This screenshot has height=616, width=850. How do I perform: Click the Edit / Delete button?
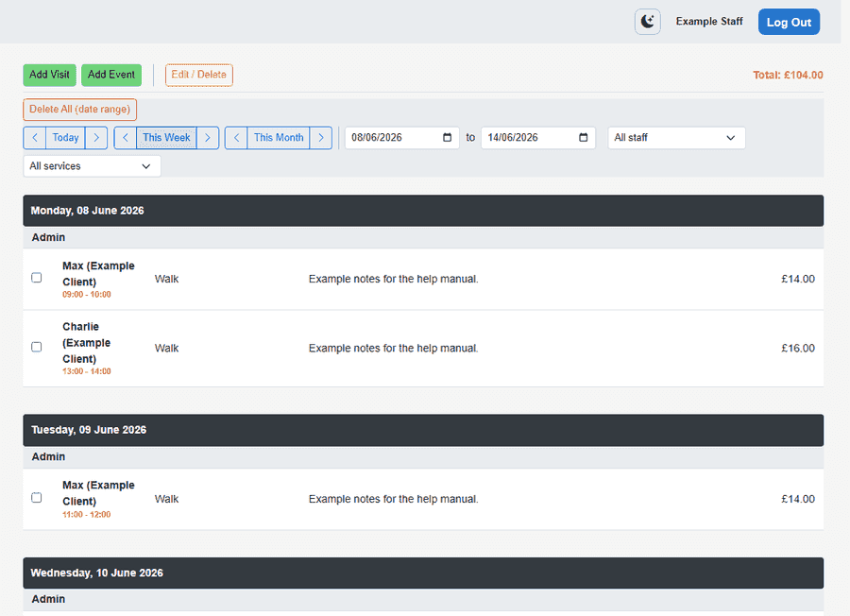click(199, 75)
